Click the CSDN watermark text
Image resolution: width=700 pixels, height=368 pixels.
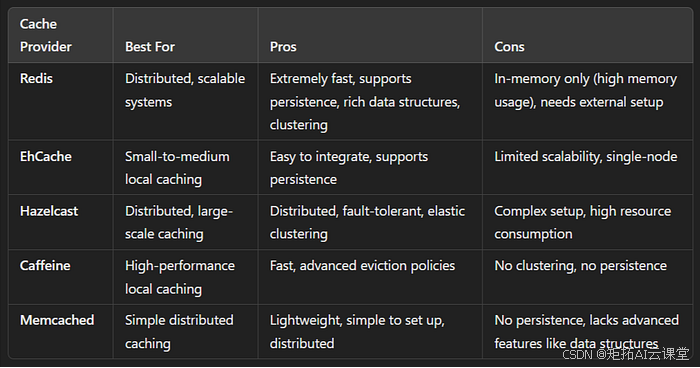click(626, 354)
